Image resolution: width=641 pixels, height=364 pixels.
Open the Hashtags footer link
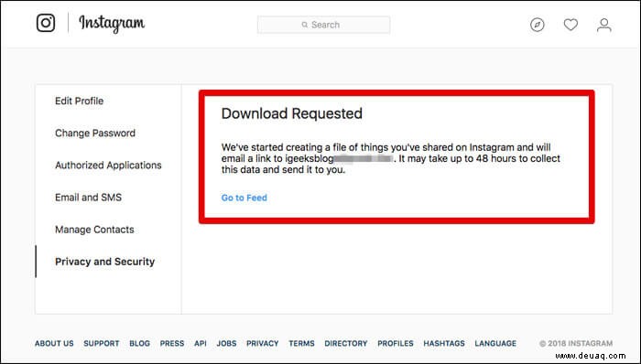[444, 344]
